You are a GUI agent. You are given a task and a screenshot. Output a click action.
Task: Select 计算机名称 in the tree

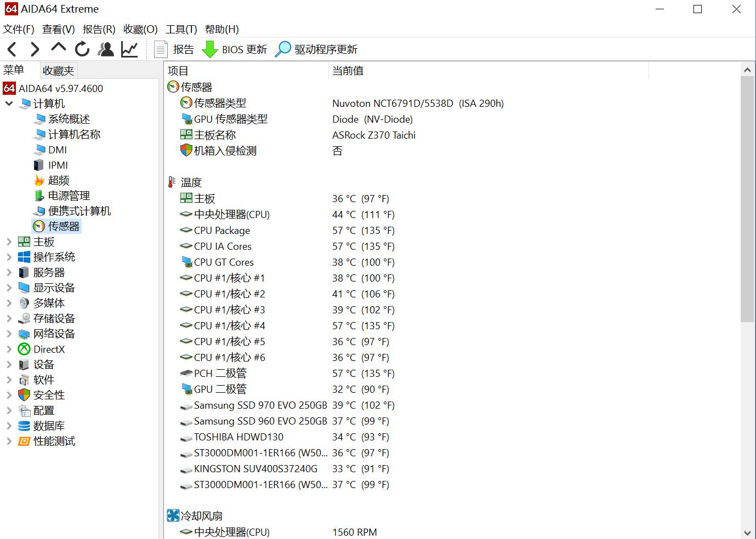[75, 134]
